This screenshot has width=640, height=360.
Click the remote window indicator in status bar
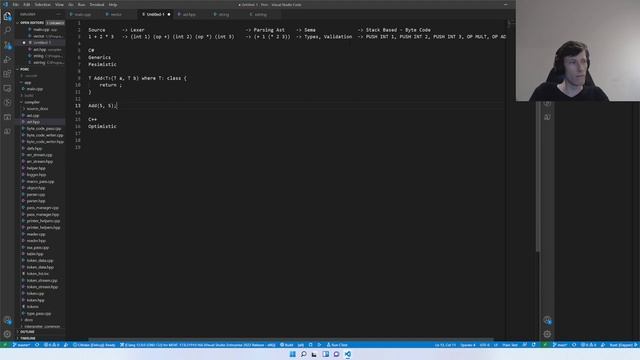tap(4, 345)
